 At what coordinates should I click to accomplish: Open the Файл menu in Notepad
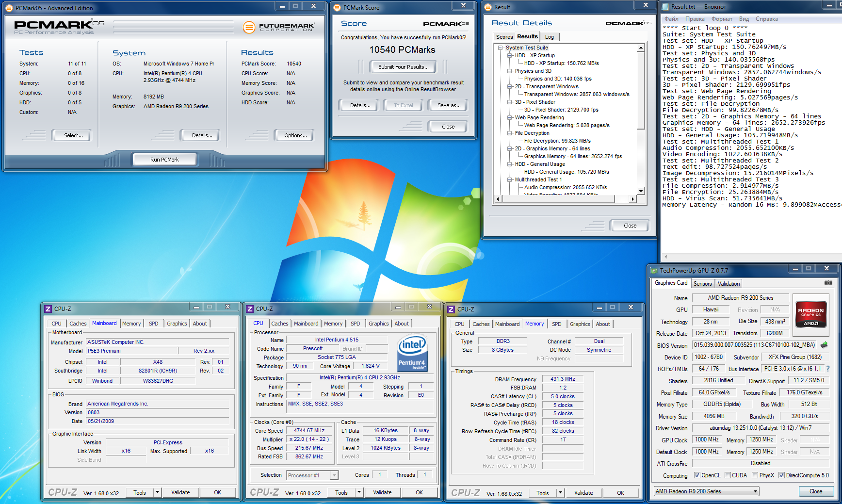pos(671,19)
